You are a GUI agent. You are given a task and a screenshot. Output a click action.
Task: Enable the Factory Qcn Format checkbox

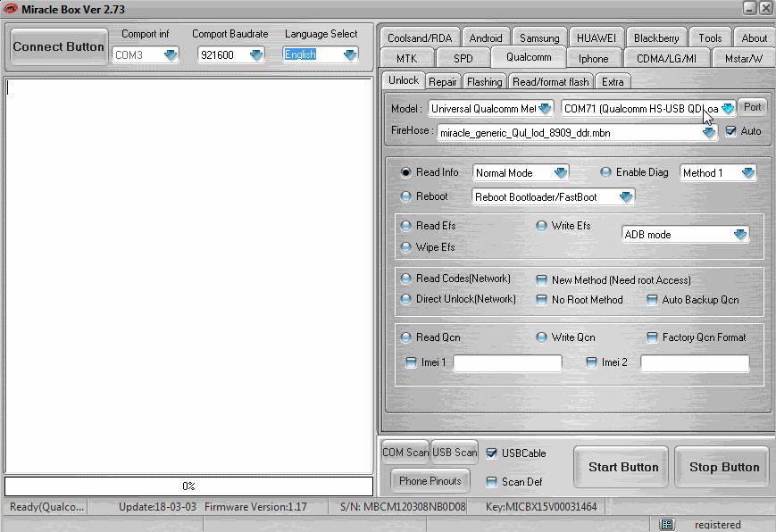pos(652,337)
